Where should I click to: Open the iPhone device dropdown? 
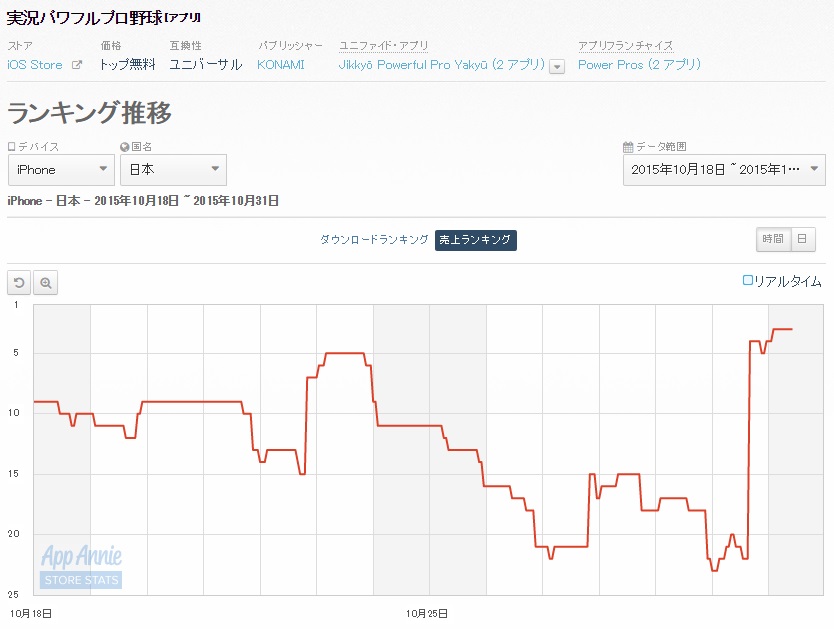61,170
